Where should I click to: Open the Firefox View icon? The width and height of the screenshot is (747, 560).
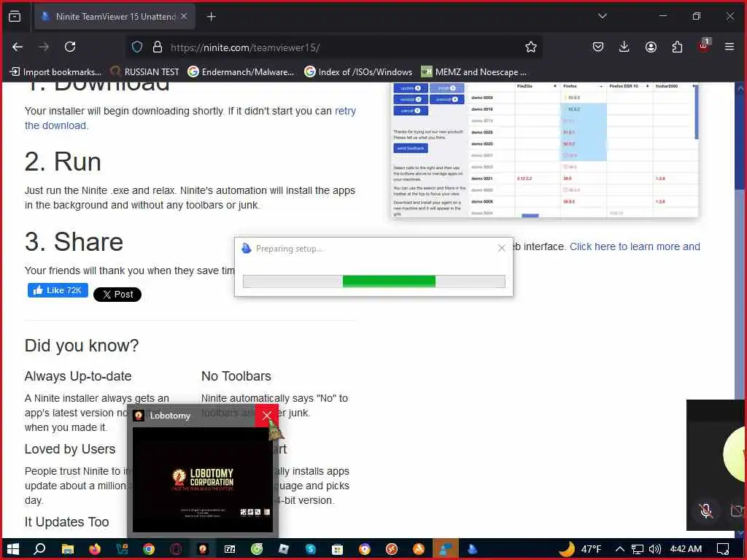coord(15,16)
